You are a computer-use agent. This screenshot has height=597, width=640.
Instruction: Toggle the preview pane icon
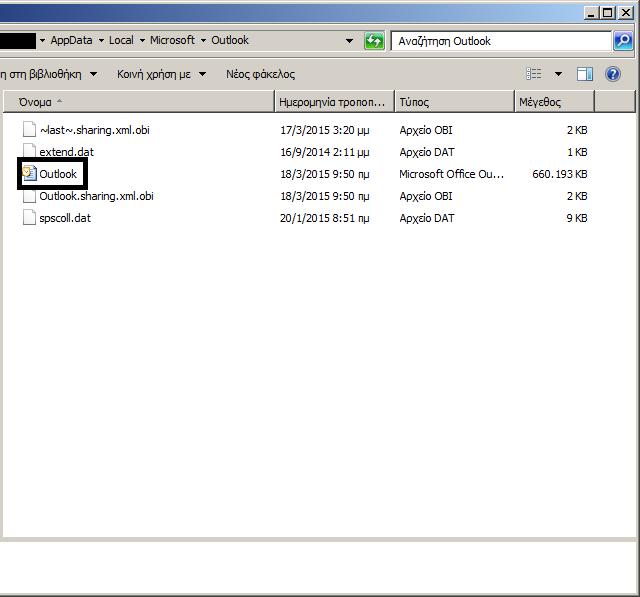[584, 74]
